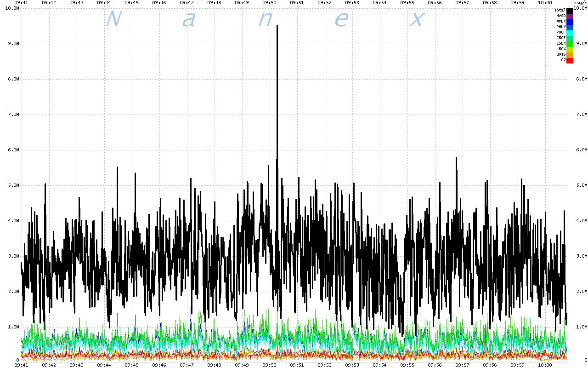
Task: Click the 09:41 label on top time axis
Action: pyautogui.click(x=21, y=2)
